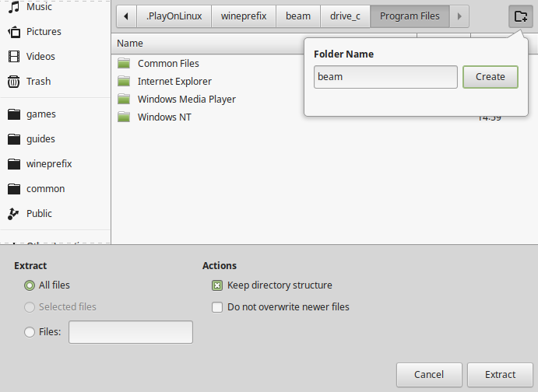The image size is (538, 392).
Task: Select the Files: radio button
Action: (x=30, y=331)
